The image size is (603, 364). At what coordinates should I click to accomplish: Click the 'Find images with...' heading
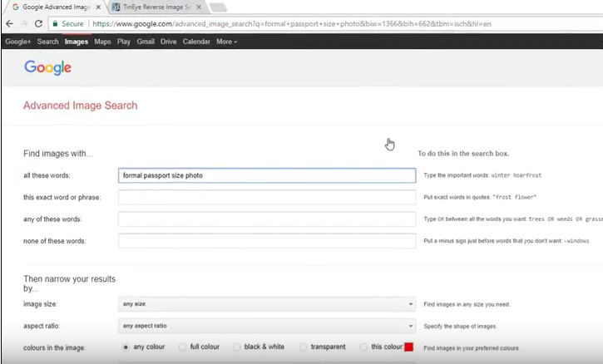click(x=58, y=154)
